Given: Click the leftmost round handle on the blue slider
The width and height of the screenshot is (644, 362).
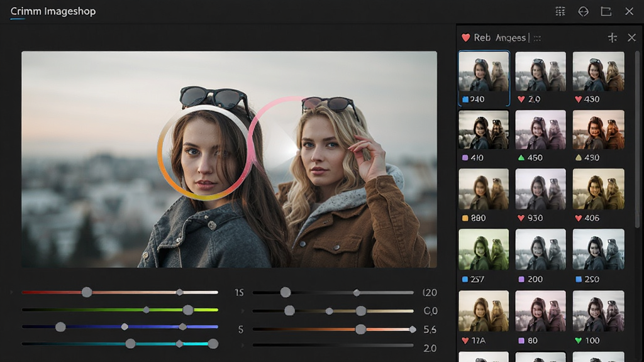Looking at the screenshot, I should [x=60, y=327].
